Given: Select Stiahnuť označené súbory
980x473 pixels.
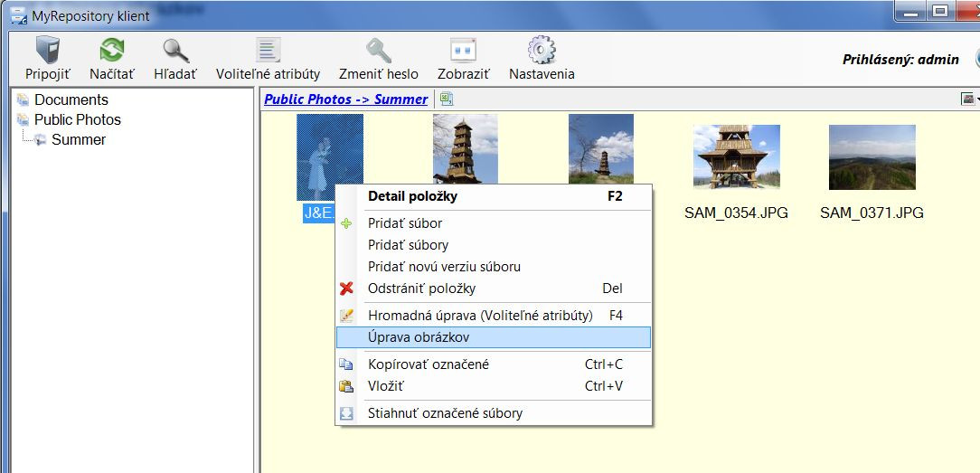Looking at the screenshot, I should [494, 413].
